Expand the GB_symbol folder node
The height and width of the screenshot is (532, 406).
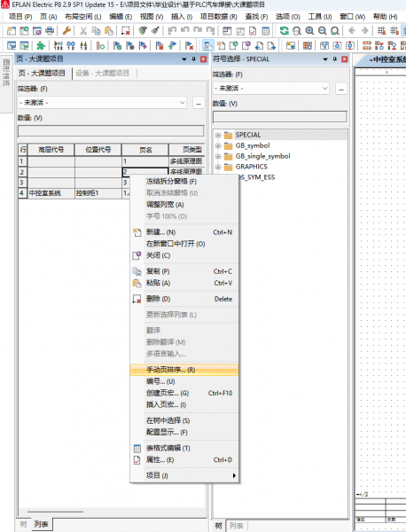coord(218,145)
